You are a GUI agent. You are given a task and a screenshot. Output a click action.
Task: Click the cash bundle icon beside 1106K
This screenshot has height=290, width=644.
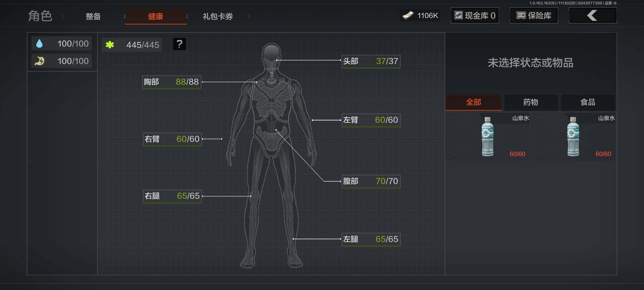(408, 16)
